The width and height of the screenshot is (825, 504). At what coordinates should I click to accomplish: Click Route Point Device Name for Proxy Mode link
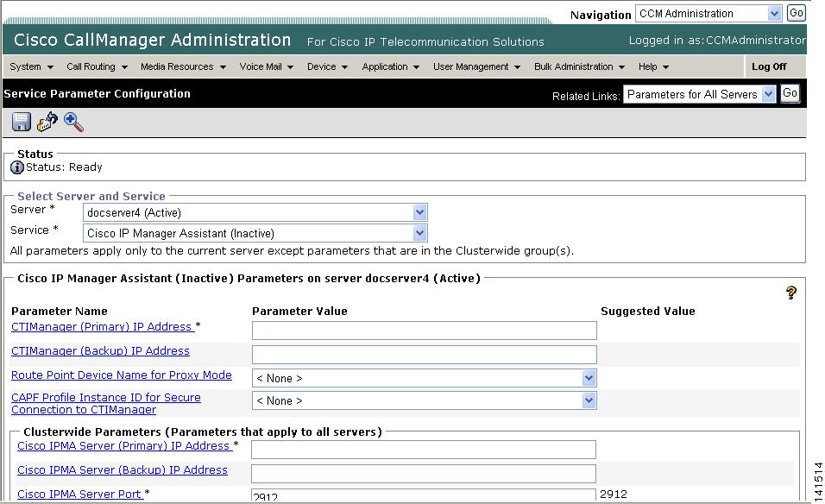point(122,375)
